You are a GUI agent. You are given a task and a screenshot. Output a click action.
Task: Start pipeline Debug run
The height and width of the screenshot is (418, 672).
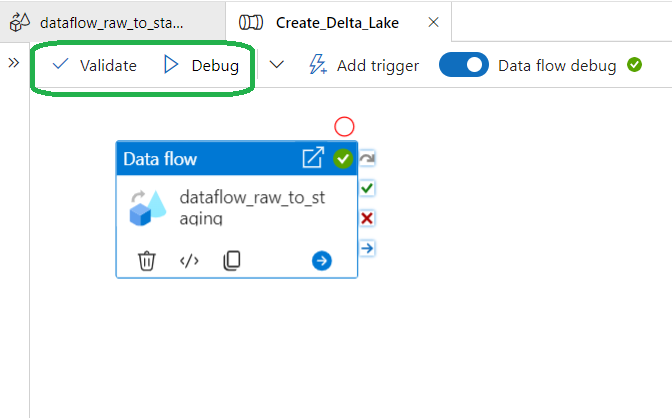(x=201, y=65)
